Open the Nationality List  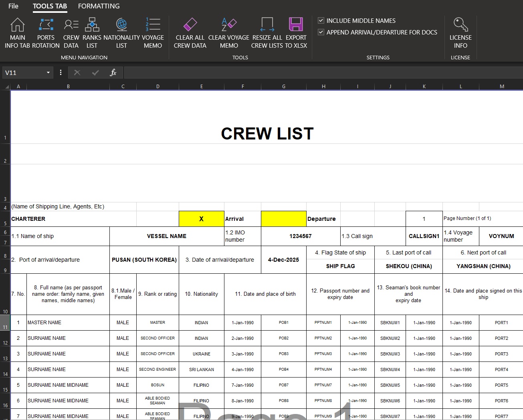[x=121, y=33]
